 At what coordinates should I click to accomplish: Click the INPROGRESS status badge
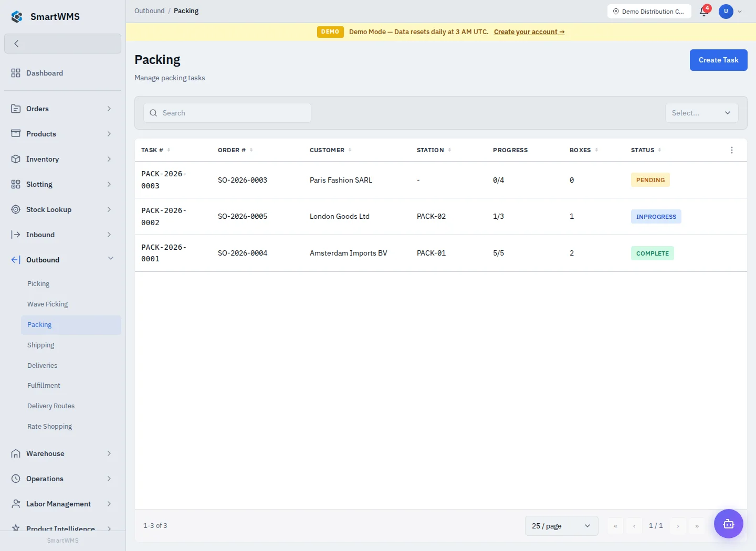656,217
